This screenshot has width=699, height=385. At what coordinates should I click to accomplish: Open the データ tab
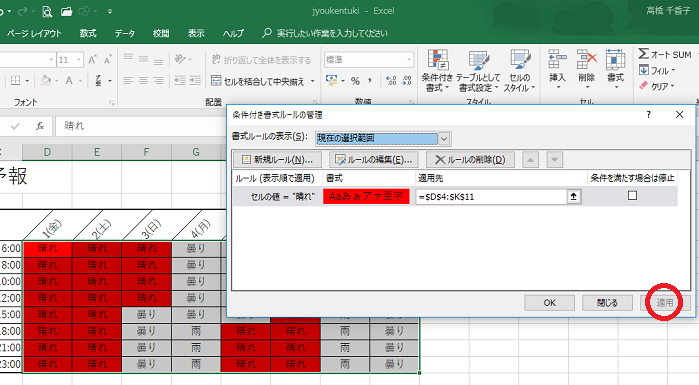124,33
